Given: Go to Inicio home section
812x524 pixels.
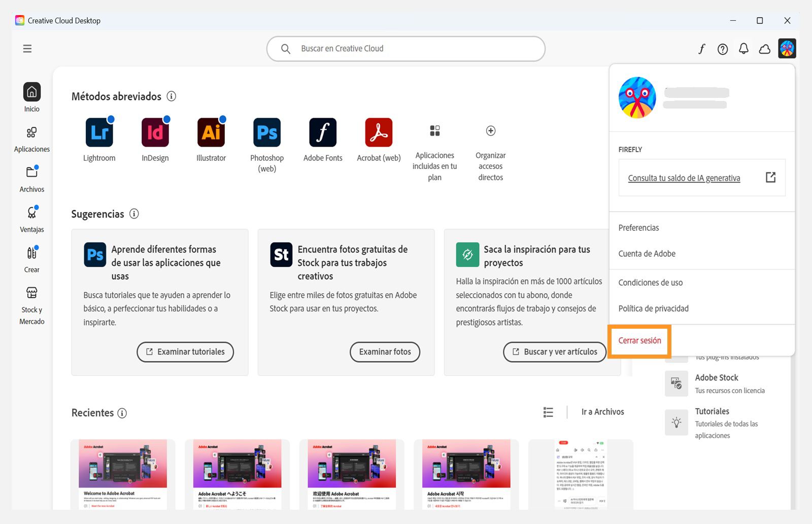Looking at the screenshot, I should pos(31,97).
